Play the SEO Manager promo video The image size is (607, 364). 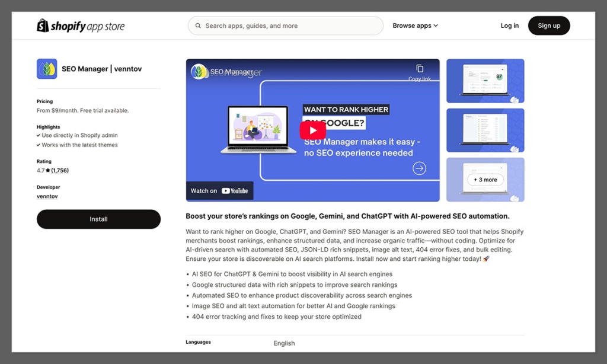point(313,130)
